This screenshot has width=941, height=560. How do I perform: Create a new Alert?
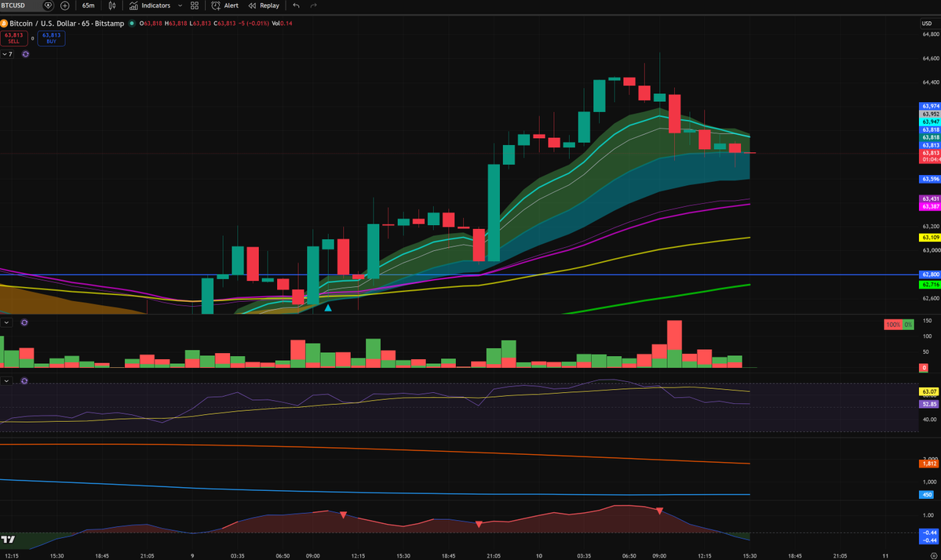pos(225,5)
